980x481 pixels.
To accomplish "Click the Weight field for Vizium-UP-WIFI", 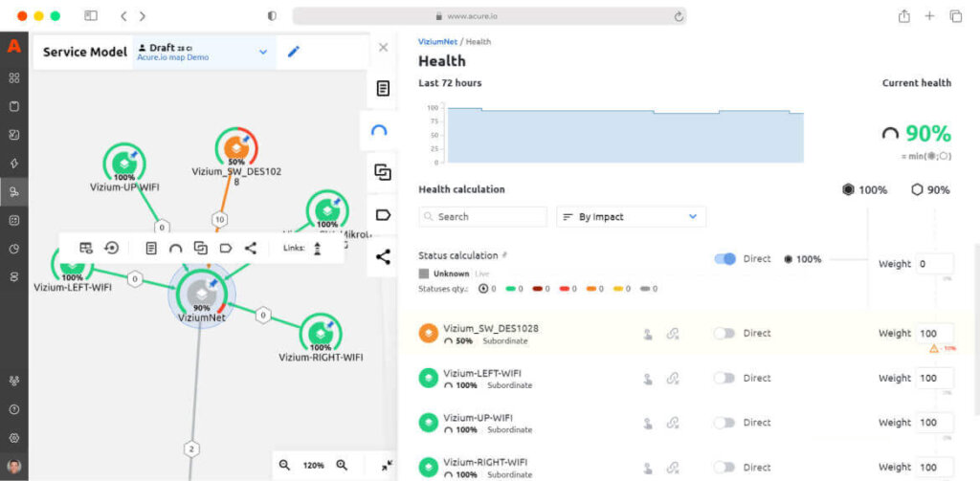I will point(934,423).
